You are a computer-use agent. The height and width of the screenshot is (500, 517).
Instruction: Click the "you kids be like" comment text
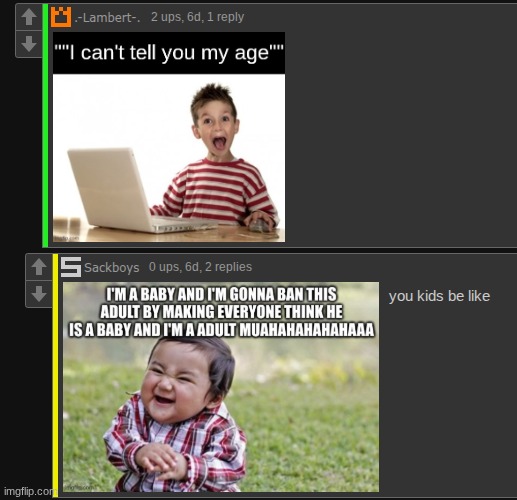pos(439,296)
